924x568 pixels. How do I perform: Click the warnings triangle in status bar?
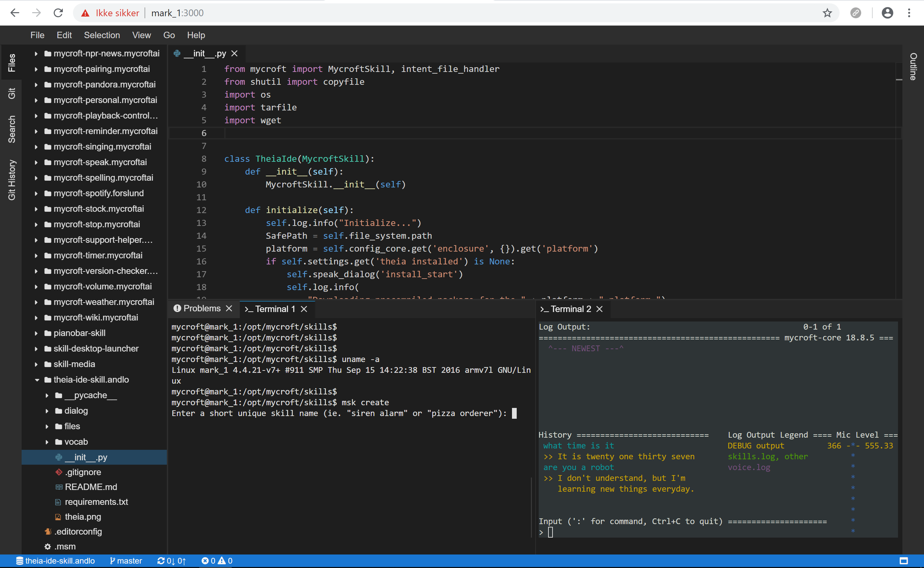point(222,561)
